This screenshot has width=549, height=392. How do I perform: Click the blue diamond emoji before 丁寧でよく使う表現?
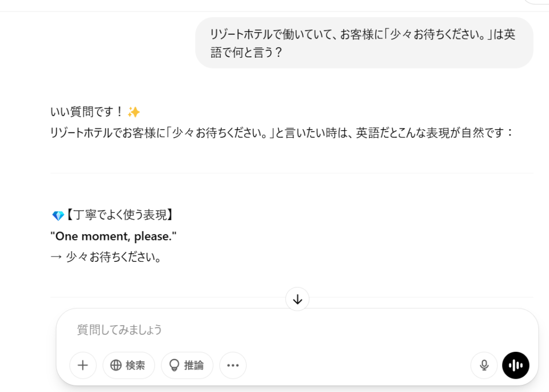[58, 215]
